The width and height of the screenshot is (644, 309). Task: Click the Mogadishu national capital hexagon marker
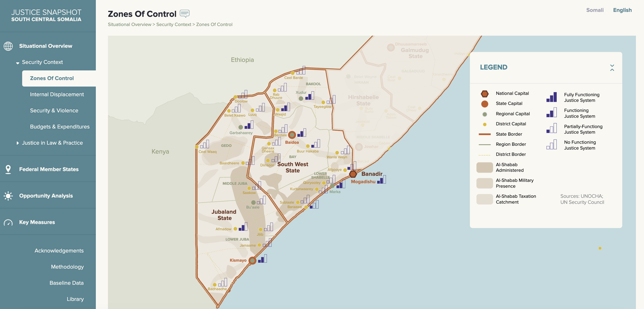point(353,174)
